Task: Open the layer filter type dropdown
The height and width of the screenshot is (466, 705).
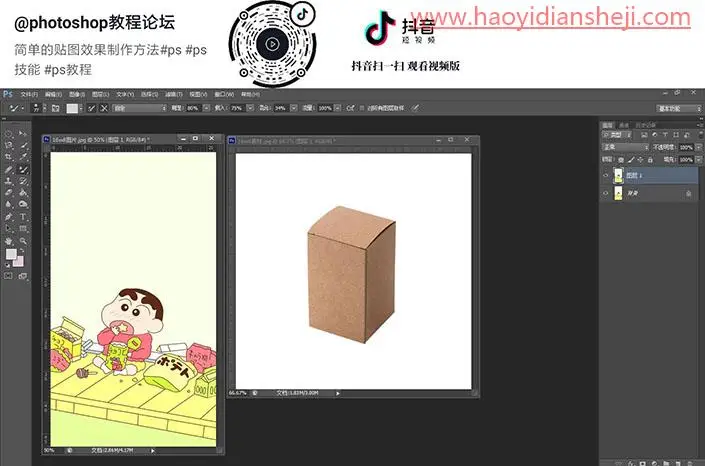Action: click(x=616, y=134)
